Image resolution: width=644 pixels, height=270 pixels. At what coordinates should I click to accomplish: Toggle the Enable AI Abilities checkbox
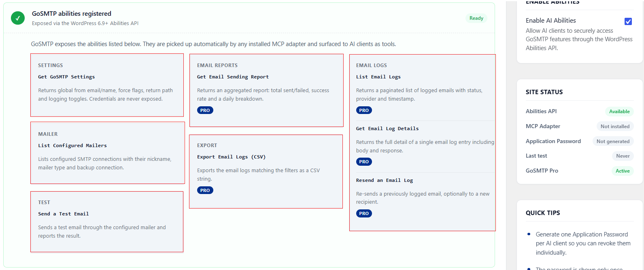click(628, 21)
